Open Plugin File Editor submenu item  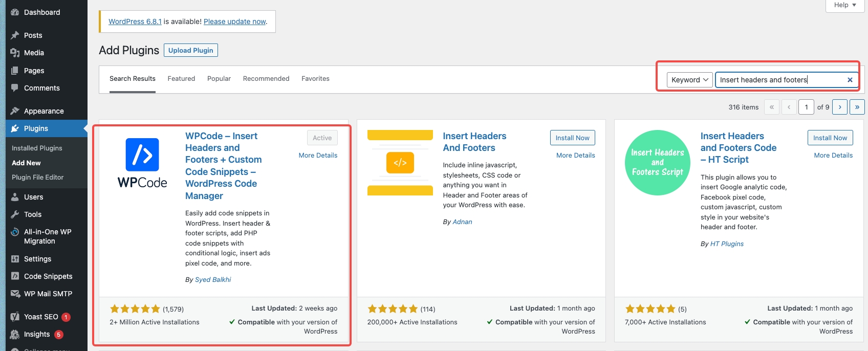pos(38,177)
